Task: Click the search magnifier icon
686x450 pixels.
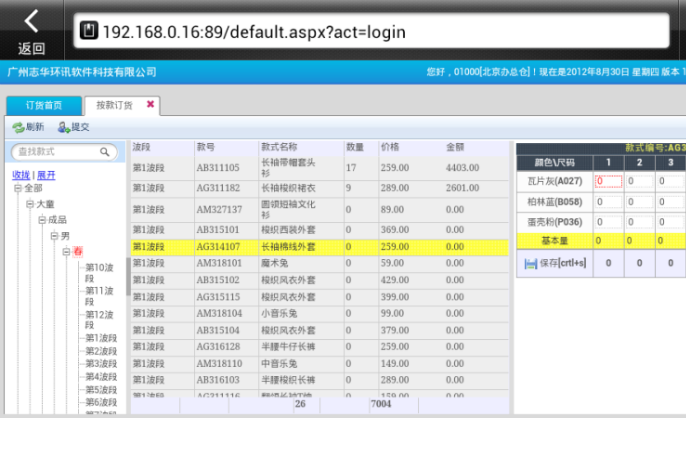Action: 106,152
